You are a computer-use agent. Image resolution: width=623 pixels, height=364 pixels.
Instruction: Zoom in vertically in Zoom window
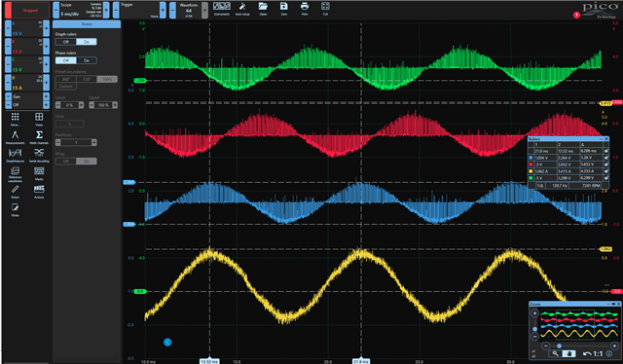pyautogui.click(x=534, y=313)
